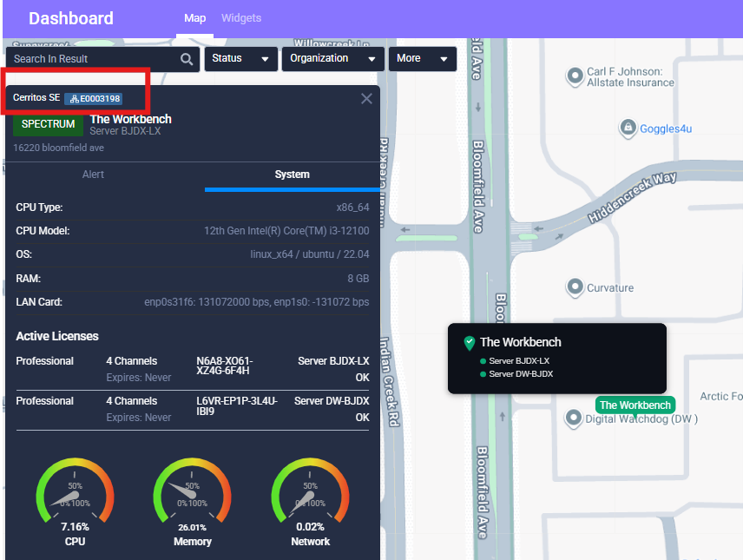Click The Workbench green map label
The width and height of the screenshot is (743, 560).
[635, 405]
